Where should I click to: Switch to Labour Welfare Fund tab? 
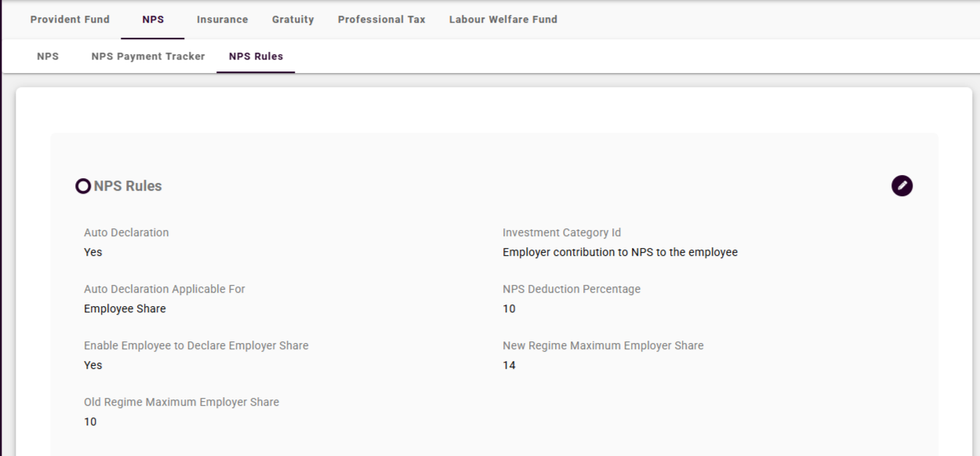(x=503, y=20)
